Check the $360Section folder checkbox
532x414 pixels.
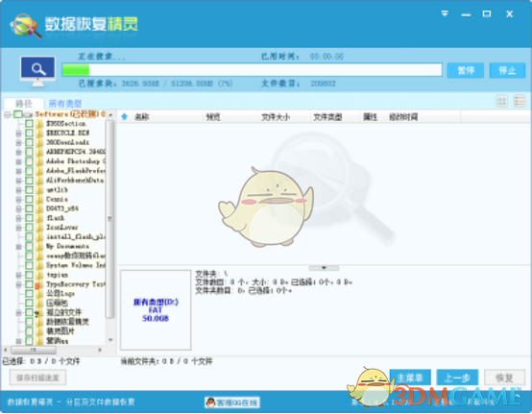click(29, 124)
